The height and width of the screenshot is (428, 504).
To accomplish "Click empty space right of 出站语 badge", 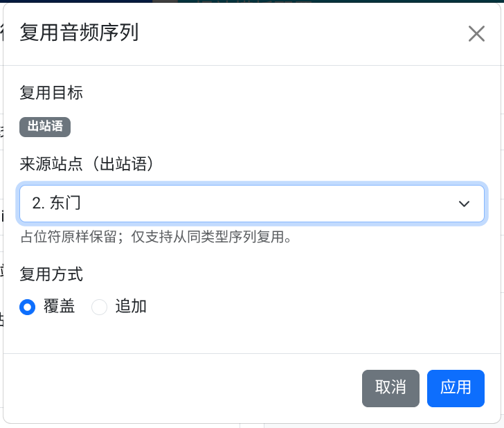I will [277, 127].
